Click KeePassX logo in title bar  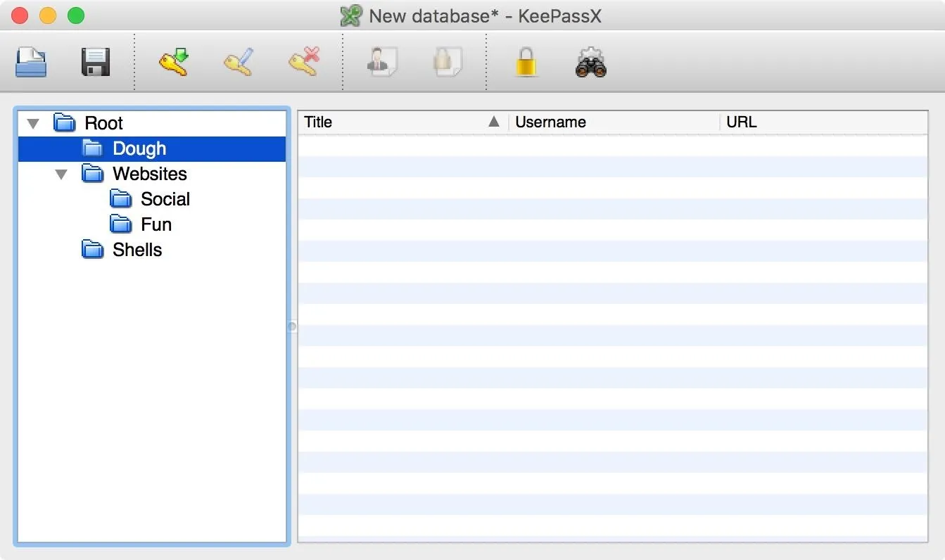pyautogui.click(x=351, y=15)
